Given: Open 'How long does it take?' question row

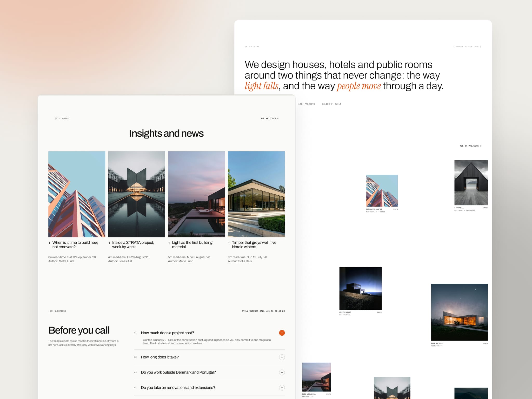Looking at the screenshot, I should point(209,357).
